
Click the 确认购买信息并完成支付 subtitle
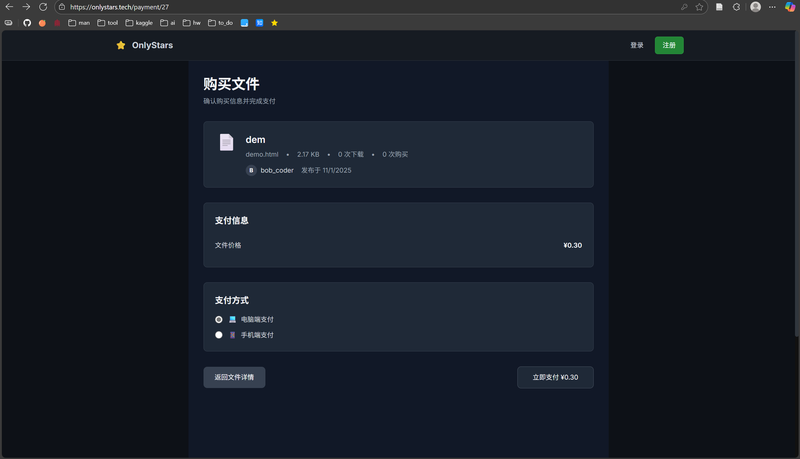(239, 101)
